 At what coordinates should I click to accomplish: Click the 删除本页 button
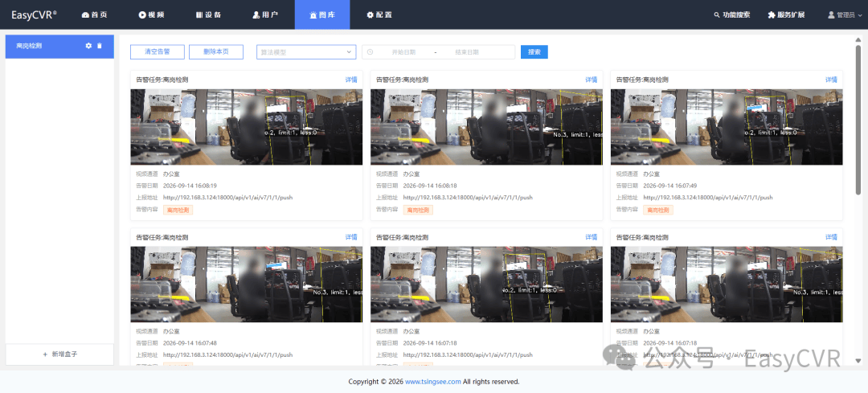[x=216, y=52]
